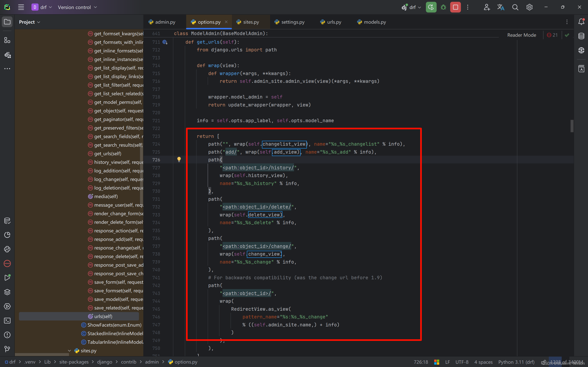Open the Django structure tool icon

coord(7,55)
